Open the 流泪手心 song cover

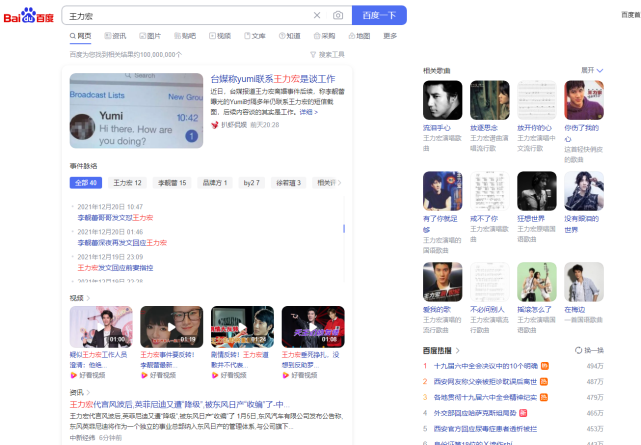pos(443,100)
